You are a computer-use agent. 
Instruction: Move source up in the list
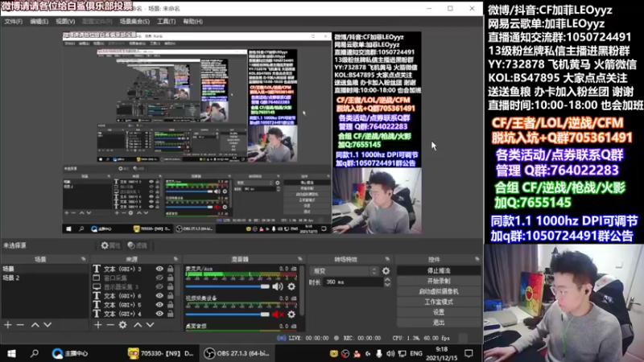138,325
